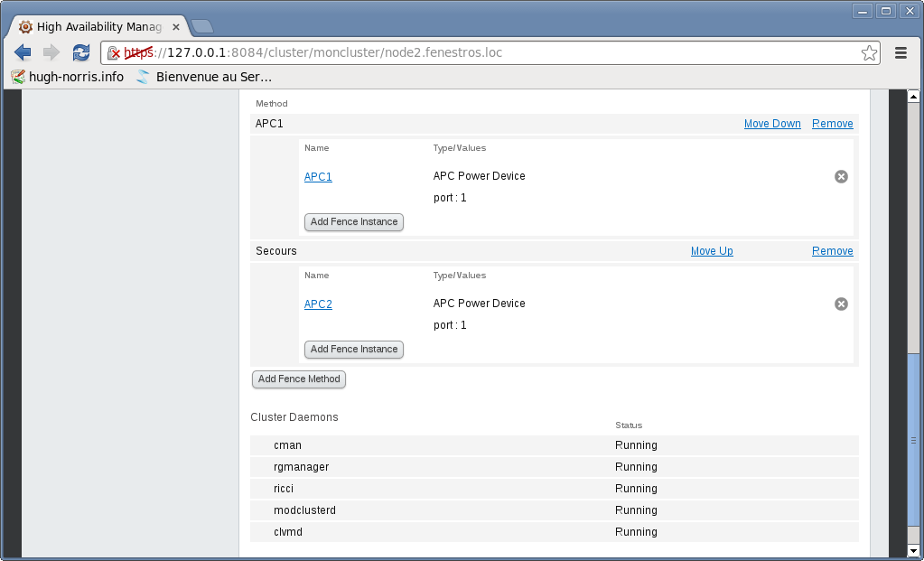Open the hugh-norris.info bookmark

[x=67, y=77]
